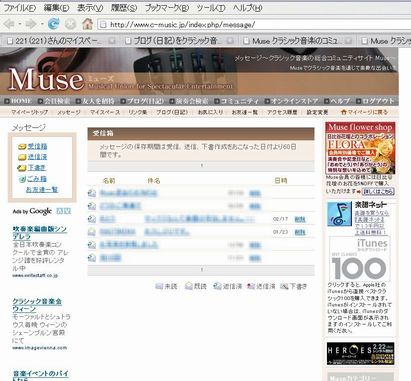The height and width of the screenshot is (381, 411).
Task: Open the back-history dropdown arrow
Action: pyautogui.click(x=20, y=24)
